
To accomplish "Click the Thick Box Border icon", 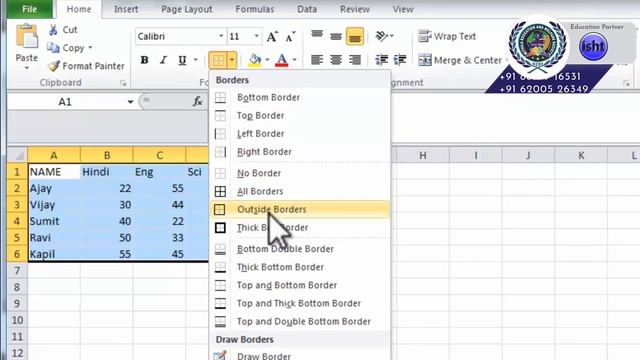I will pyautogui.click(x=220, y=227).
